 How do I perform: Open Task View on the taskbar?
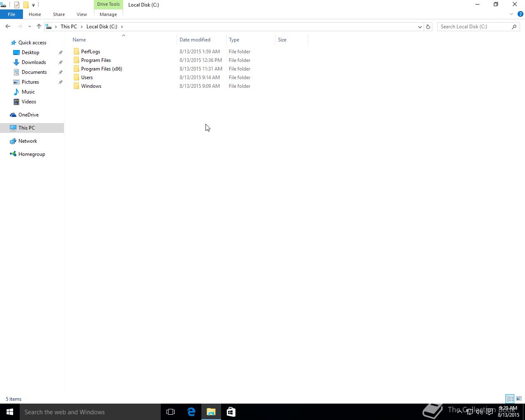[x=171, y=412]
